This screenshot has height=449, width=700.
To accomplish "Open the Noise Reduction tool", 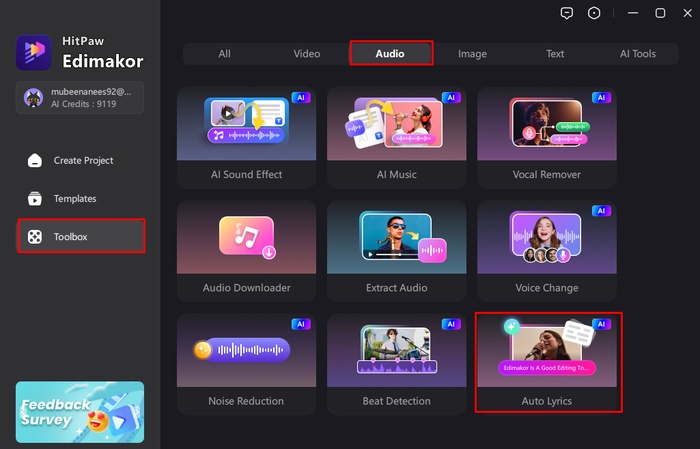I will coord(246,364).
